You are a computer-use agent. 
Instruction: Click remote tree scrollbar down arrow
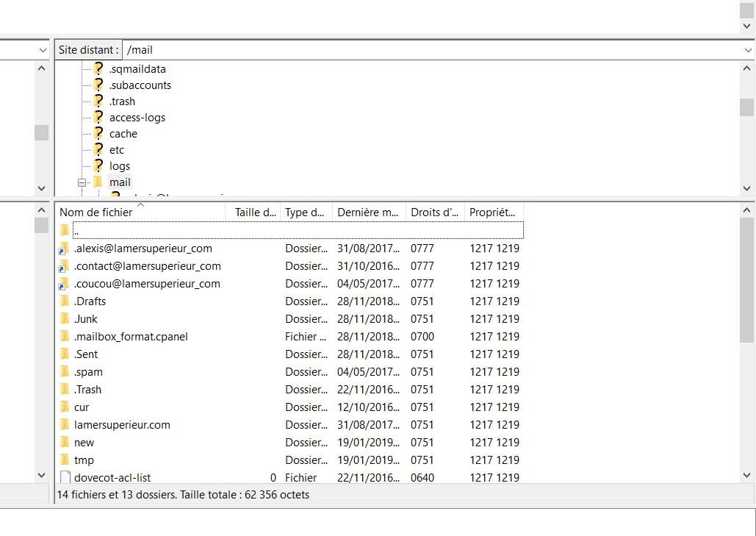[747, 189]
